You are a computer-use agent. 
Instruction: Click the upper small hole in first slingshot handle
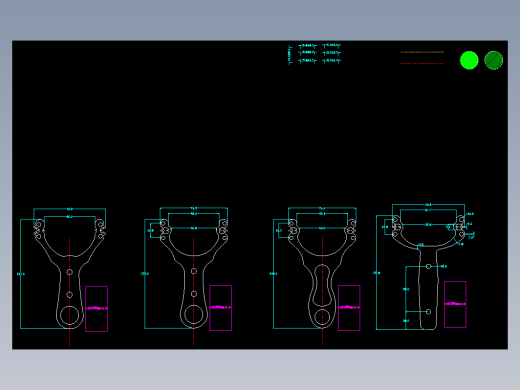click(x=69, y=272)
